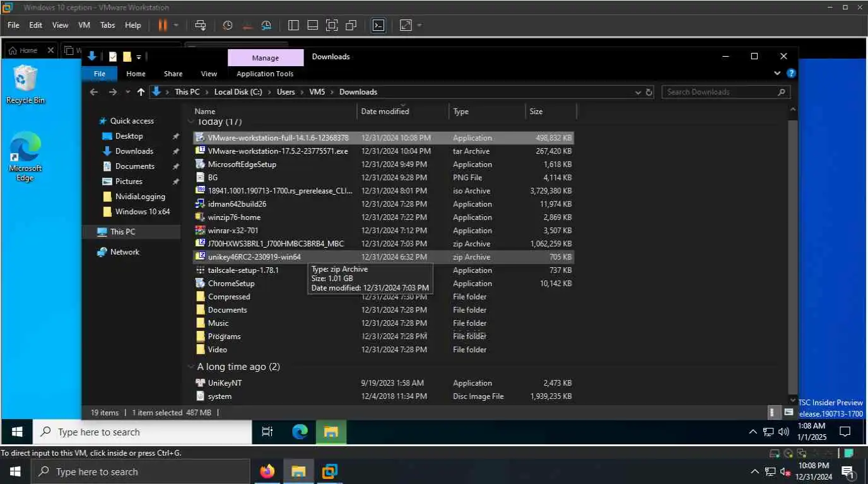Click the Manage contextual tab
Viewport: 868px width, 484px height.
pyautogui.click(x=266, y=57)
